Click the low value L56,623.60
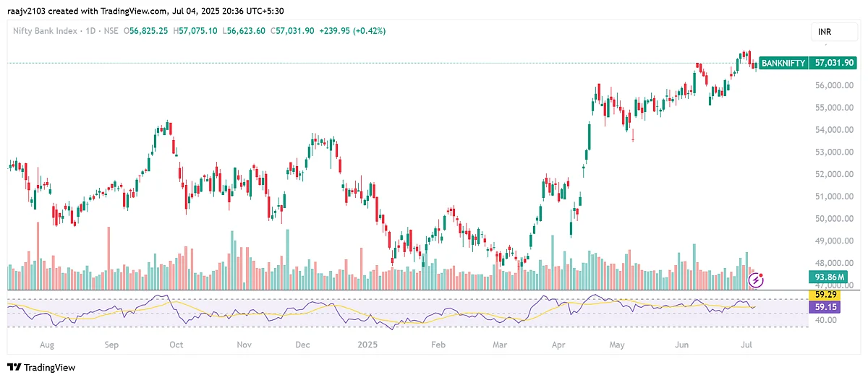The height and width of the screenshot is (380, 868). tap(244, 31)
